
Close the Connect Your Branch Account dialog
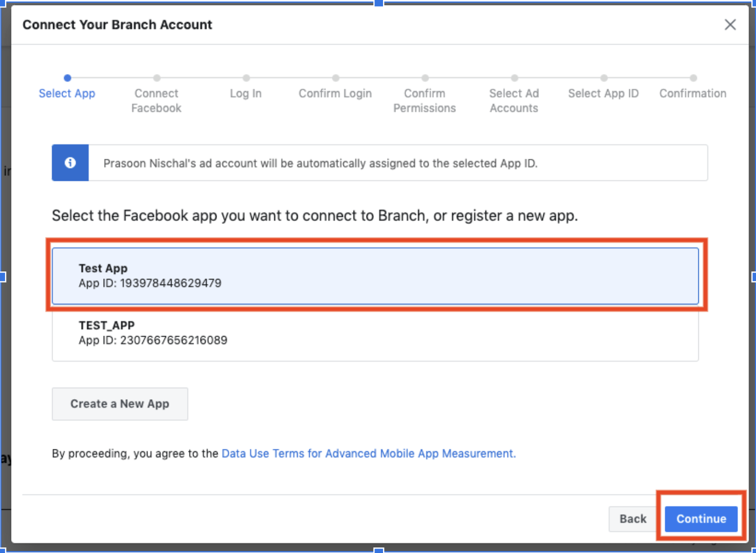tap(730, 25)
